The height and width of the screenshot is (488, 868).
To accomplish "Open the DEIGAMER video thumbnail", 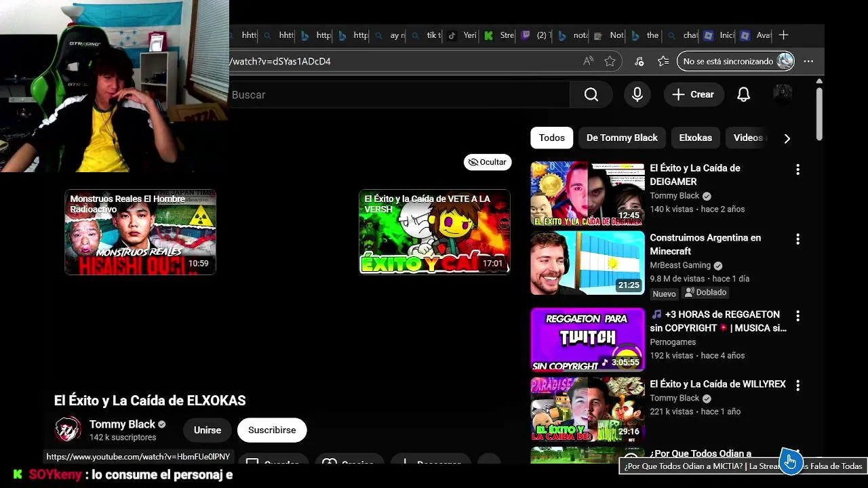I will [x=587, y=193].
